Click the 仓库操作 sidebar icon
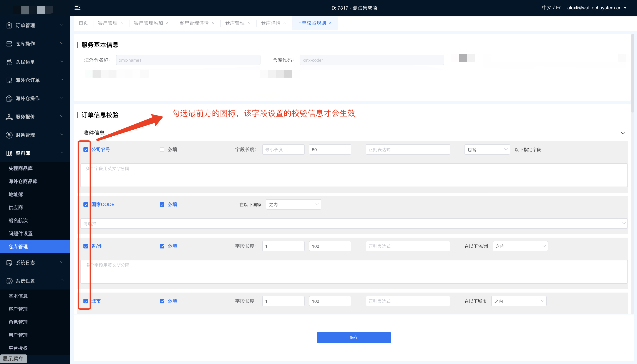This screenshot has width=637, height=364. click(x=9, y=44)
